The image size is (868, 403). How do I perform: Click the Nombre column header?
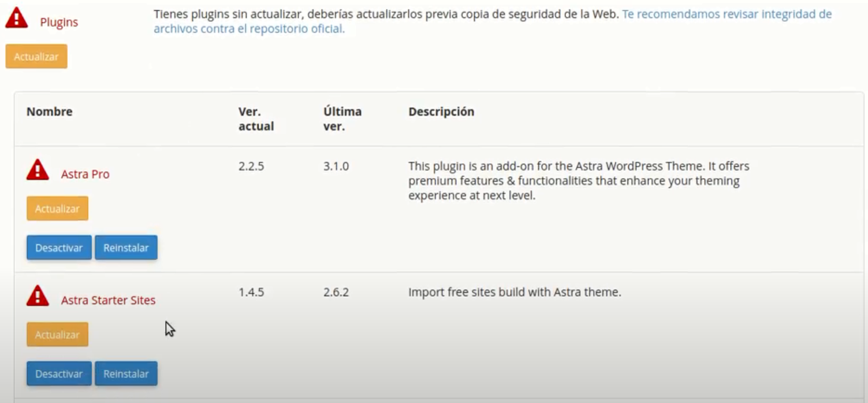tap(50, 112)
